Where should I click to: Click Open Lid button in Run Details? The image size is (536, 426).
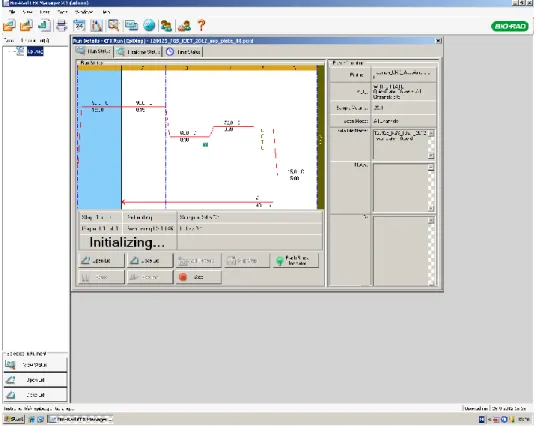101,261
